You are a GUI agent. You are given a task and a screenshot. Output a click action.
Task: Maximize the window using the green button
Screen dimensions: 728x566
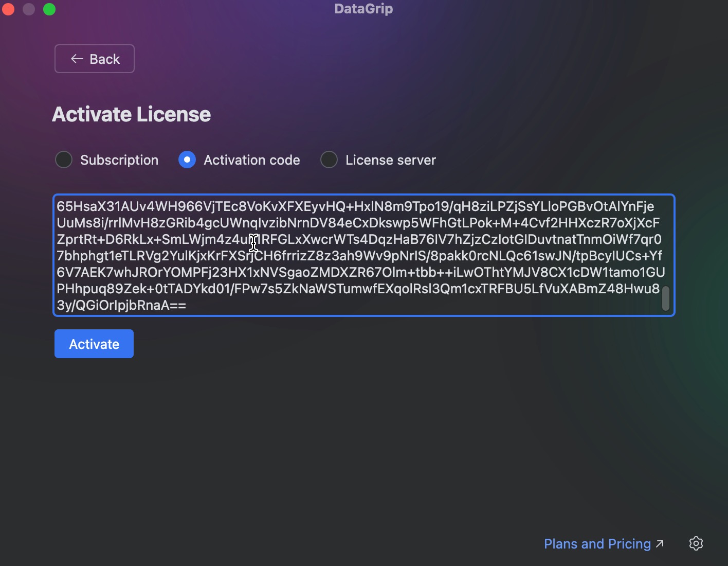pyautogui.click(x=49, y=9)
